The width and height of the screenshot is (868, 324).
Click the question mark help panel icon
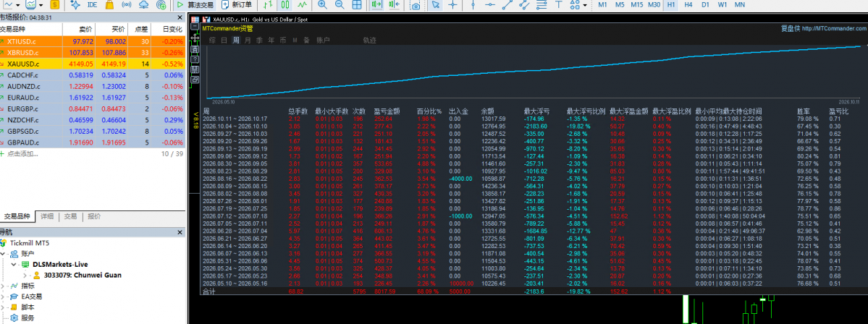coord(195,59)
